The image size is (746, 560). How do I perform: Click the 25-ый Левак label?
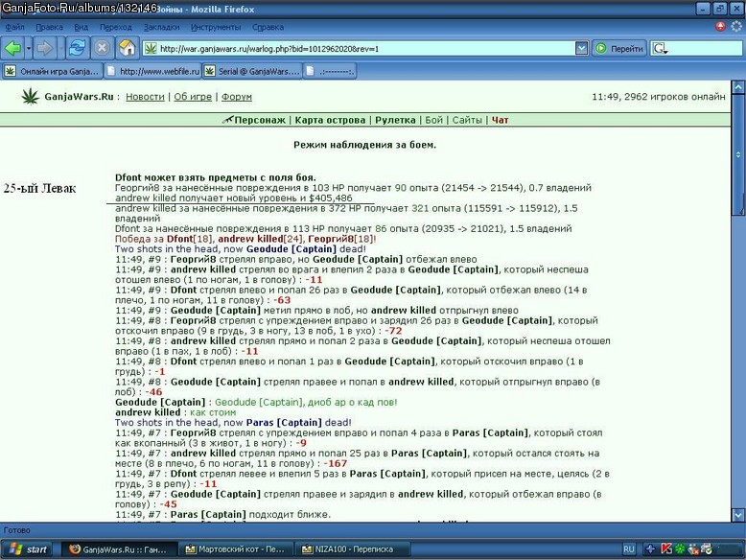pyautogui.click(x=39, y=188)
